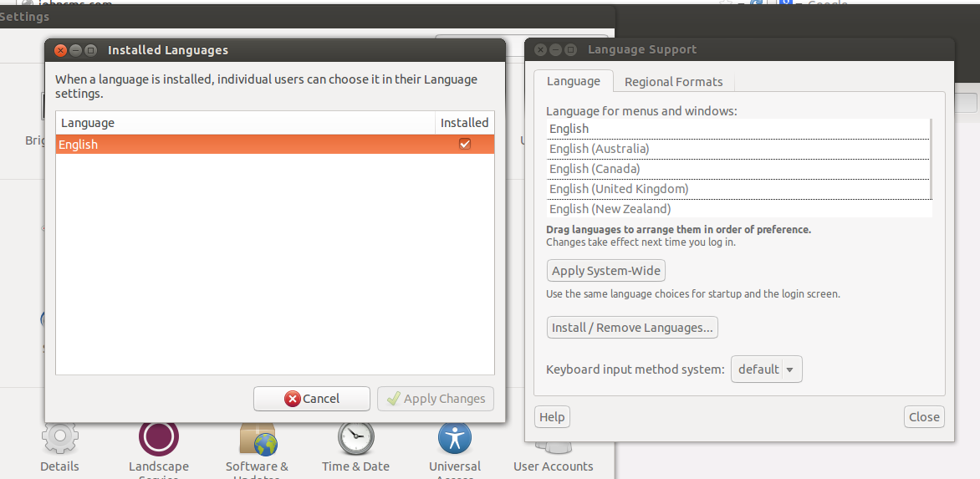Image resolution: width=980 pixels, height=479 pixels.
Task: Minimize the Language Support window
Action: (x=555, y=50)
